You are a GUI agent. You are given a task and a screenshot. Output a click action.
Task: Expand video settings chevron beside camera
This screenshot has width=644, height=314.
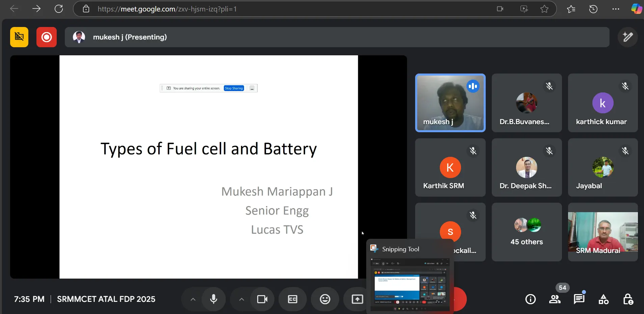pyautogui.click(x=242, y=299)
